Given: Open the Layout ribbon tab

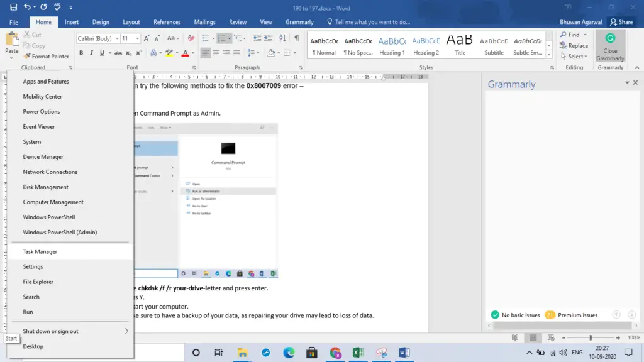Looking at the screenshot, I should tap(131, 22).
